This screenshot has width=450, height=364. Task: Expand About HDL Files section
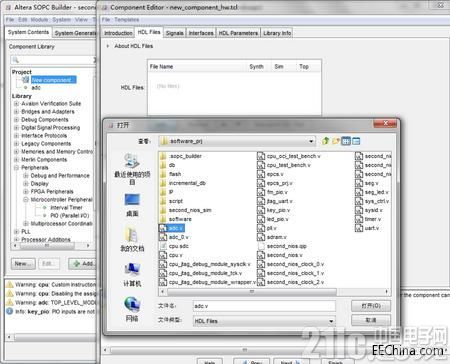pos(108,46)
